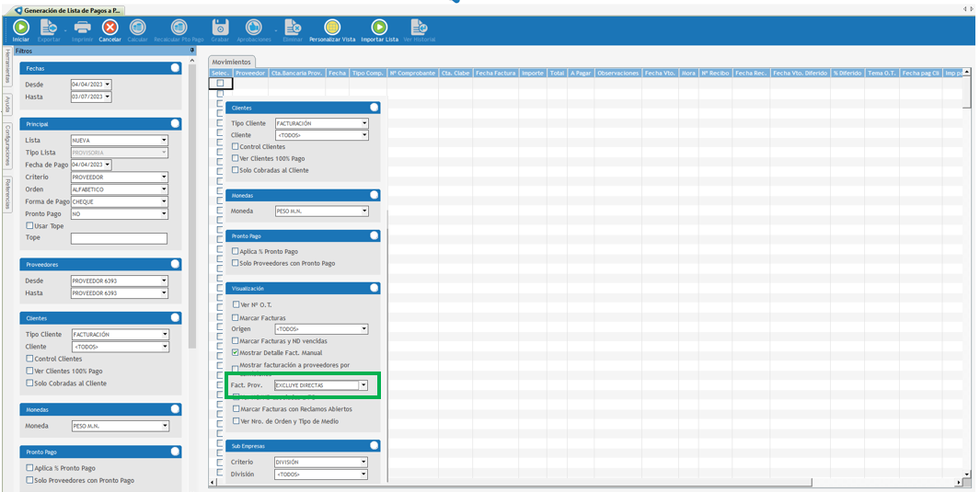
Task: Click the Eliminar toolbar icon
Action: 293,28
